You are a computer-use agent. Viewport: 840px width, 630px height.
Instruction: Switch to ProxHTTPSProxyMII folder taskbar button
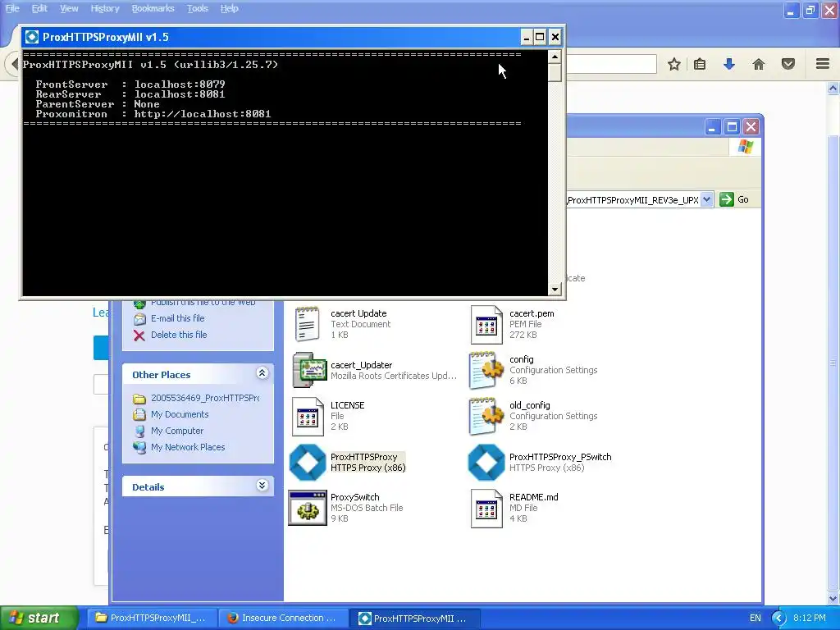point(152,618)
